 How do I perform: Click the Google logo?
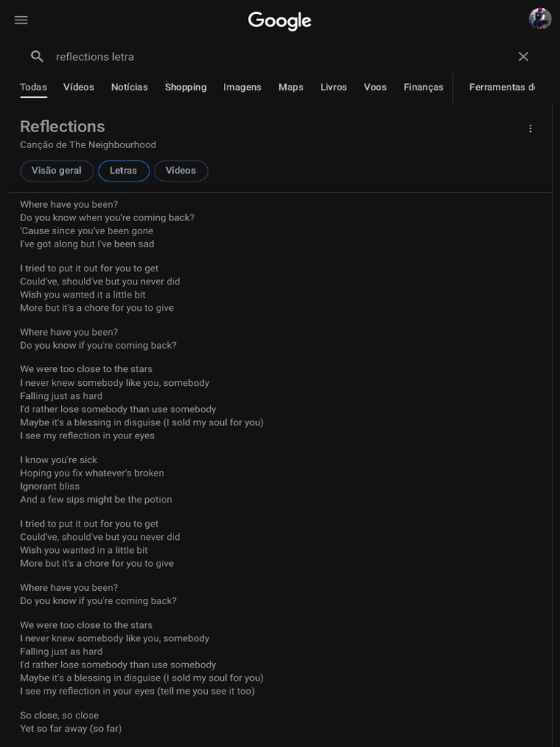[x=280, y=21]
